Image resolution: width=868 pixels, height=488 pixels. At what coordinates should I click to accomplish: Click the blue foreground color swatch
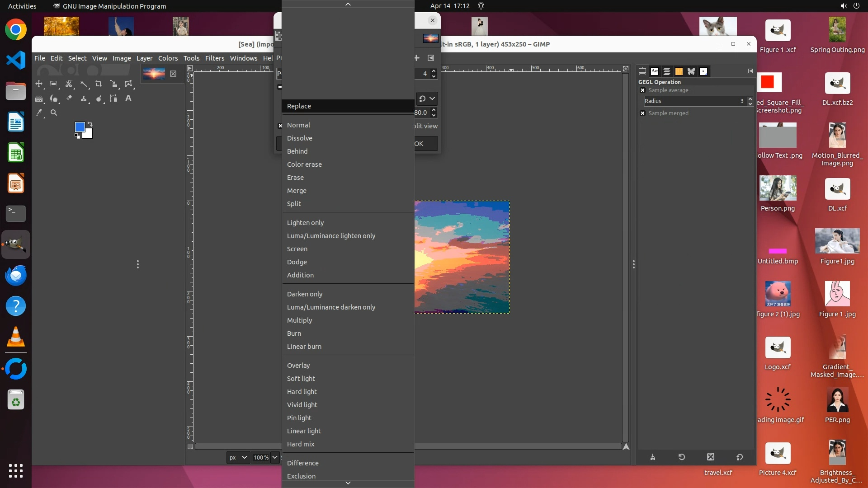(80, 127)
